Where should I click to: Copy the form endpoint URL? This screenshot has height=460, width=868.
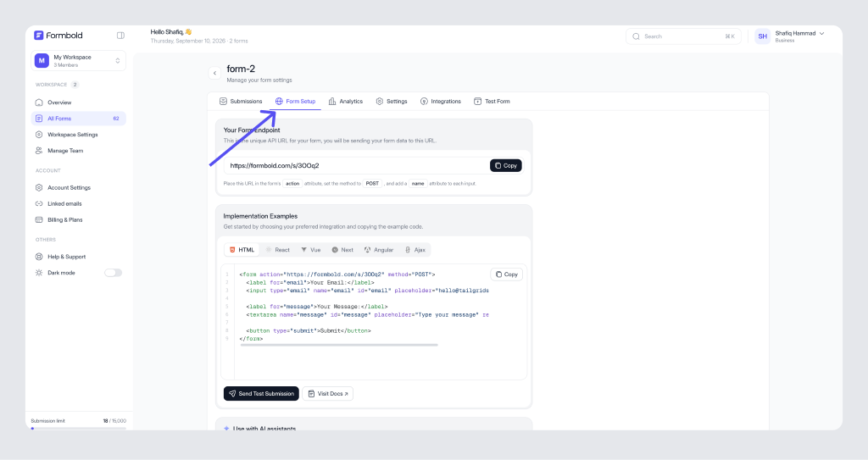click(505, 165)
